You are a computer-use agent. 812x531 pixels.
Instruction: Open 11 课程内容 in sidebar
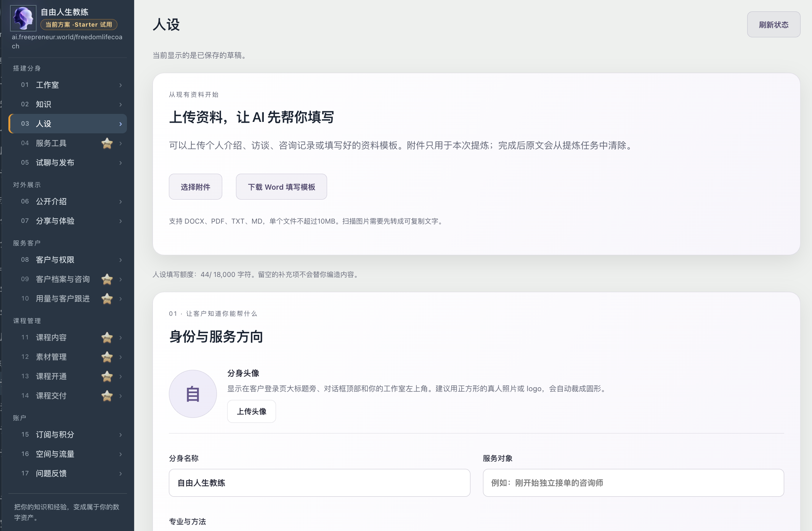pos(68,337)
